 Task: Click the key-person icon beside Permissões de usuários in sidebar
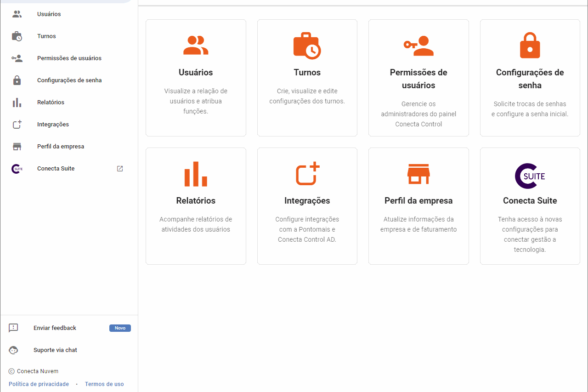coord(17,58)
